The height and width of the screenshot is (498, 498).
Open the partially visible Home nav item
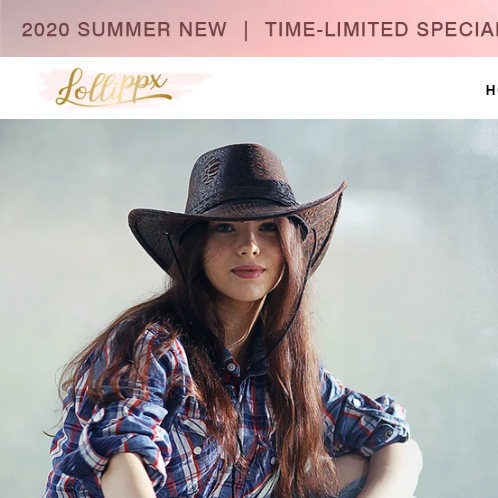492,90
